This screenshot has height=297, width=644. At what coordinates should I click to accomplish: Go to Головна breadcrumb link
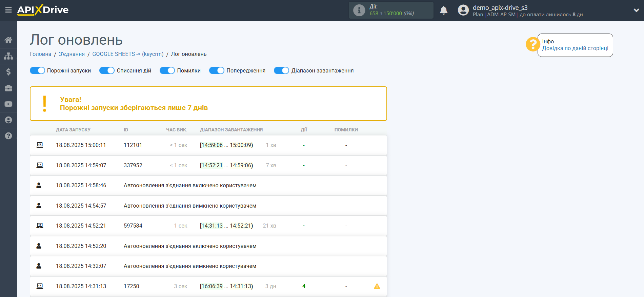(41, 54)
